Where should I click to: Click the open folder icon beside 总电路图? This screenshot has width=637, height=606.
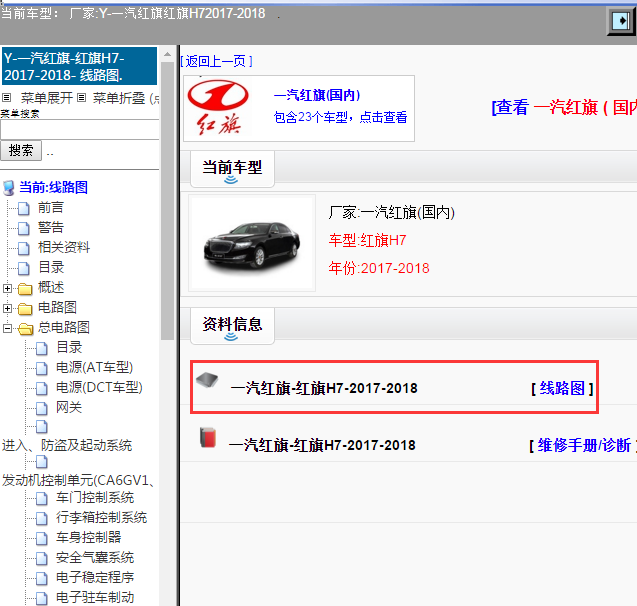26,329
